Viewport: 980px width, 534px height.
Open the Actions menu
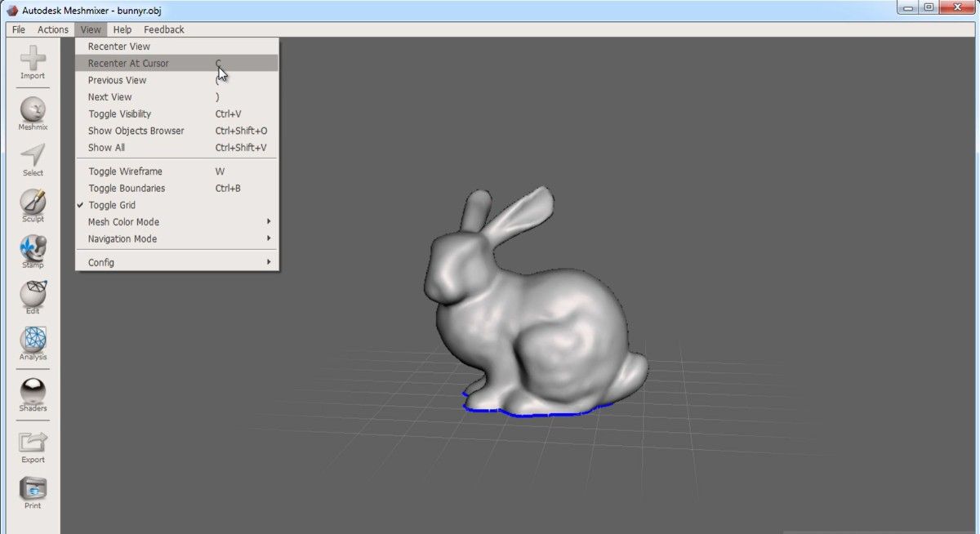53,29
